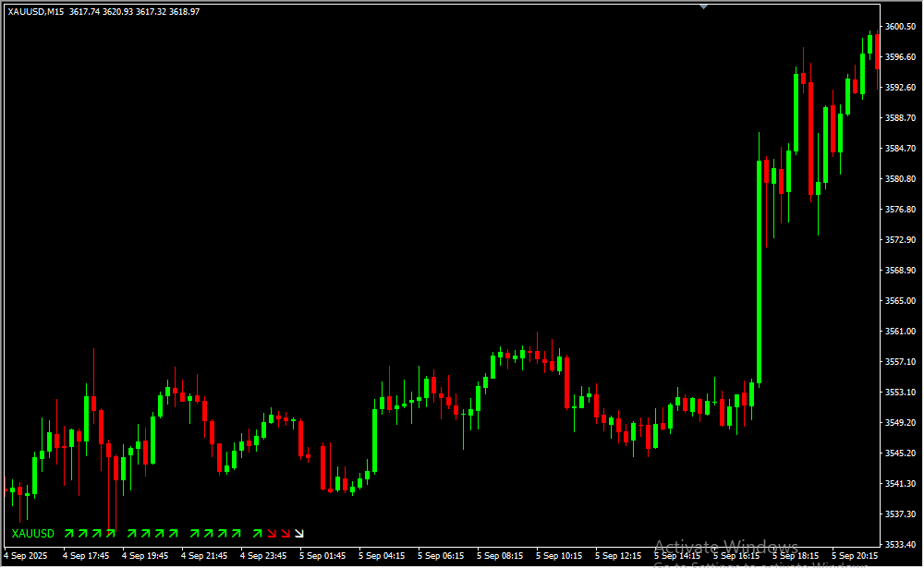Viewport: 924px width, 568px height.
Task: Click the 4 Sep 2025 date label
Action: (26, 556)
